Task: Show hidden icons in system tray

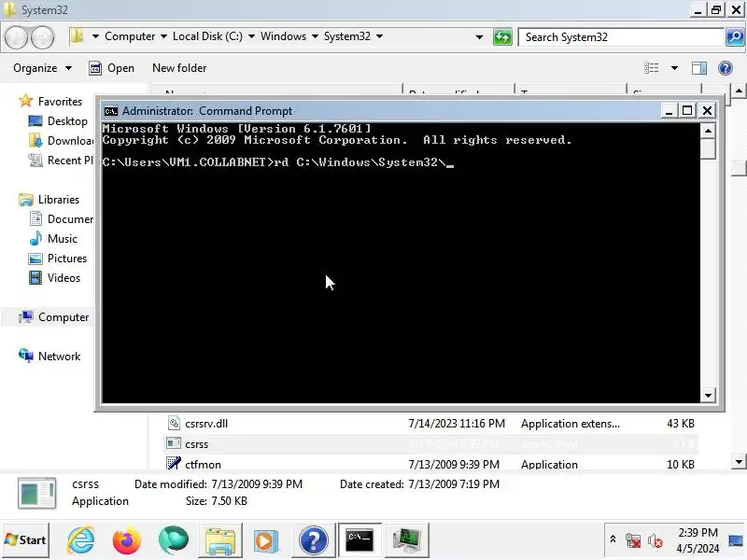Action: point(613,539)
